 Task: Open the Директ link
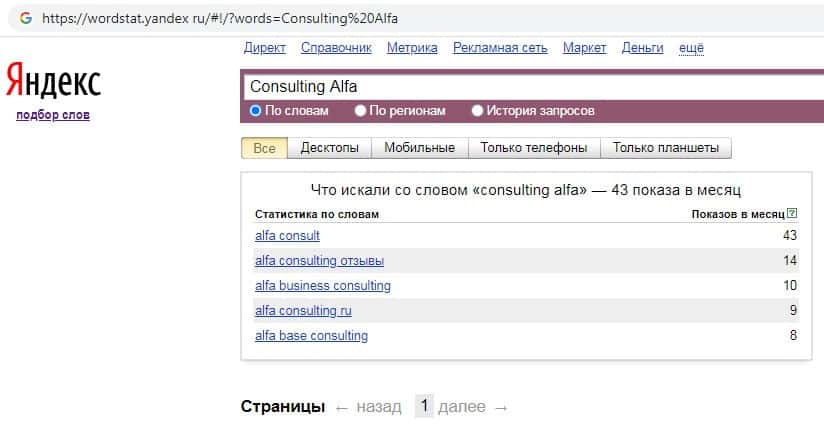[x=265, y=48]
